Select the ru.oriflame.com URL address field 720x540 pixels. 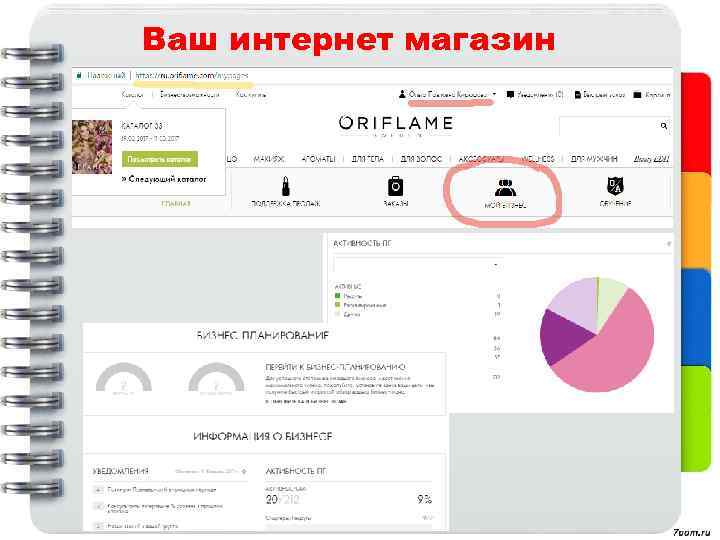click(x=192, y=75)
